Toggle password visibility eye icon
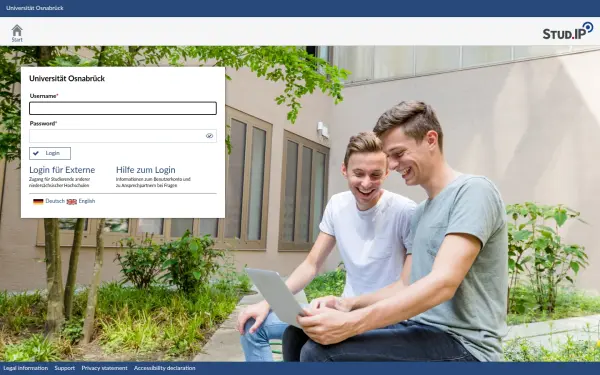Screen dimensions: 600x375 (209, 136)
